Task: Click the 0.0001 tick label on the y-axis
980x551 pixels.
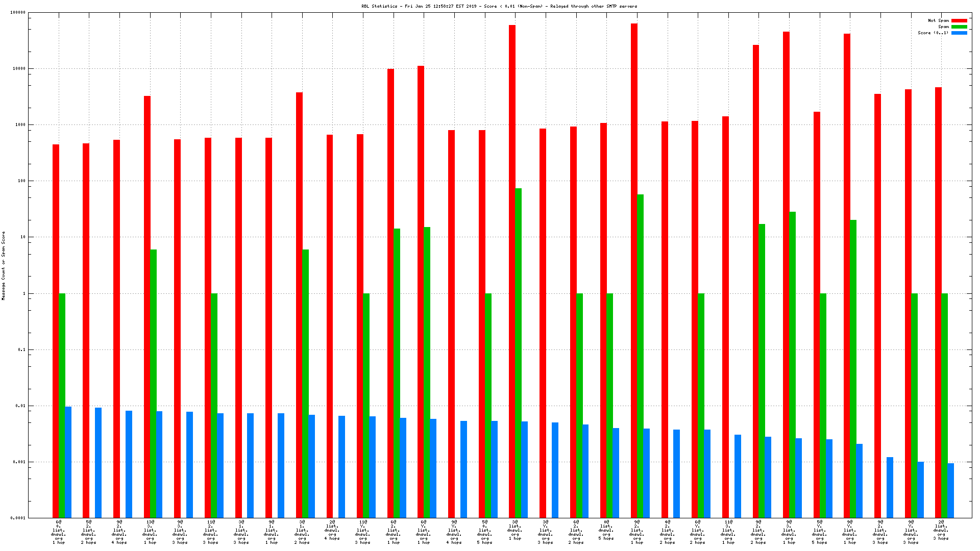Action: point(17,518)
